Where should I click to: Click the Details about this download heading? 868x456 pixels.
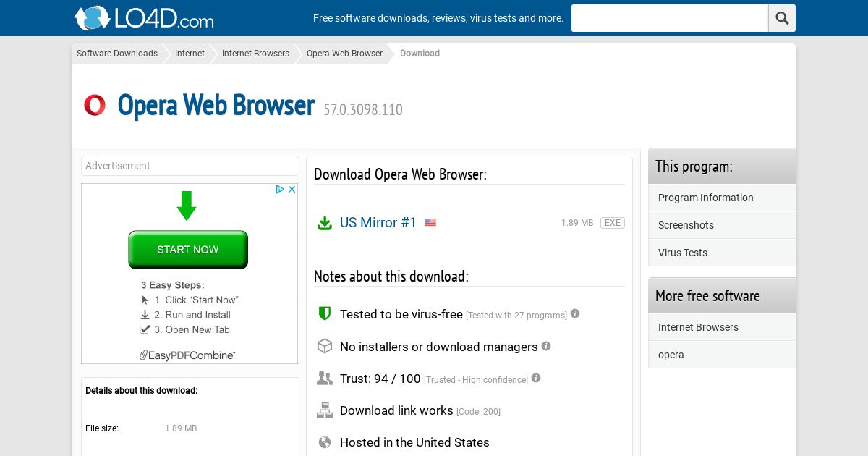pos(141,391)
